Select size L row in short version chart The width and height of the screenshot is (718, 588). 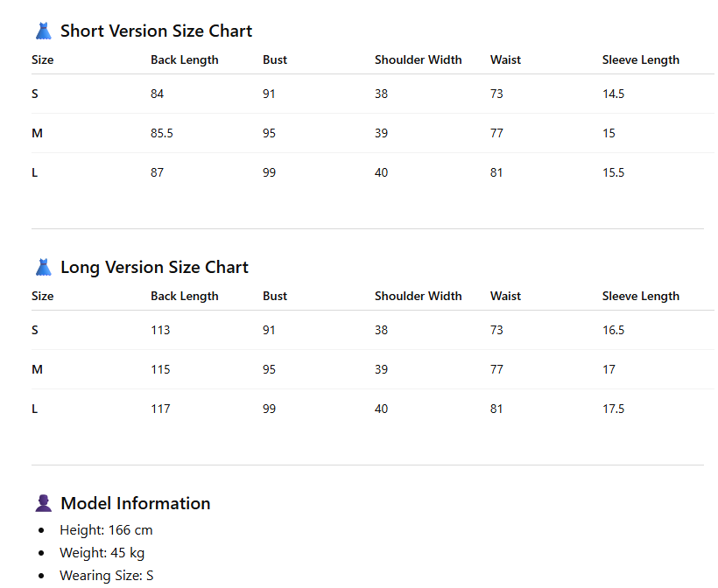[x=373, y=172]
